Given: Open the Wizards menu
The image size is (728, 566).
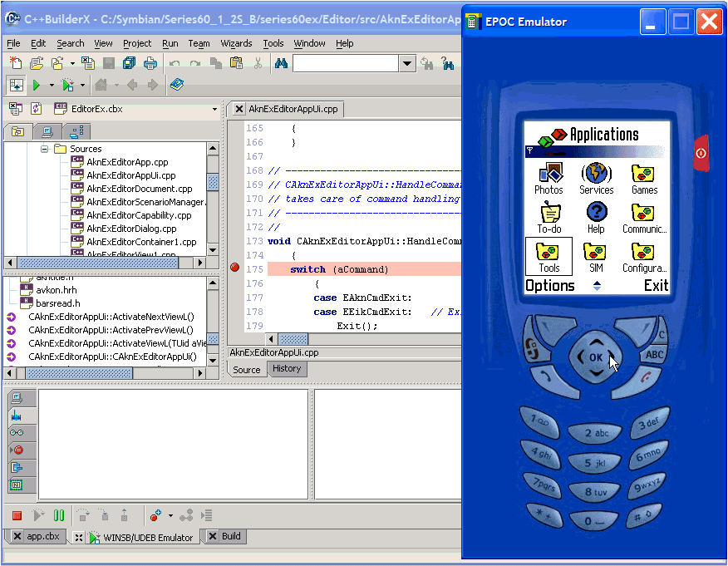Looking at the screenshot, I should pyautogui.click(x=236, y=43).
